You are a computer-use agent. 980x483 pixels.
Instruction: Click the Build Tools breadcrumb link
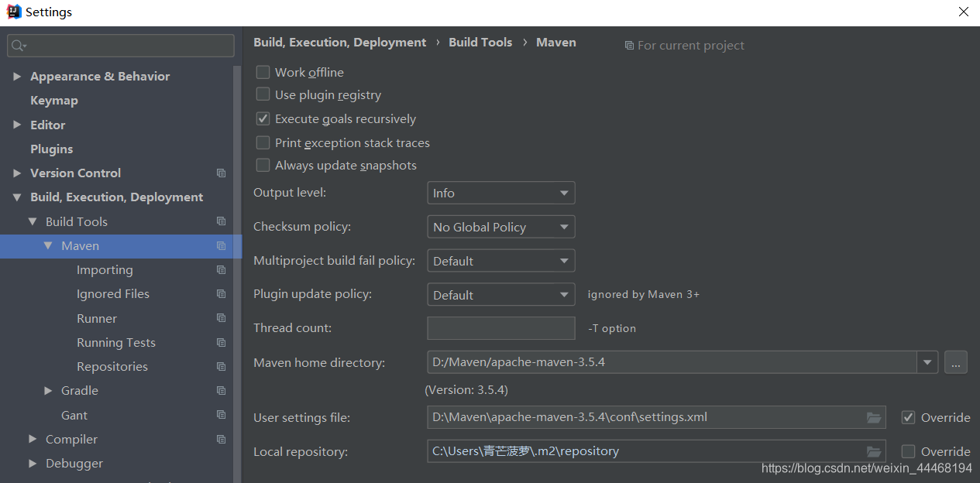pos(480,42)
